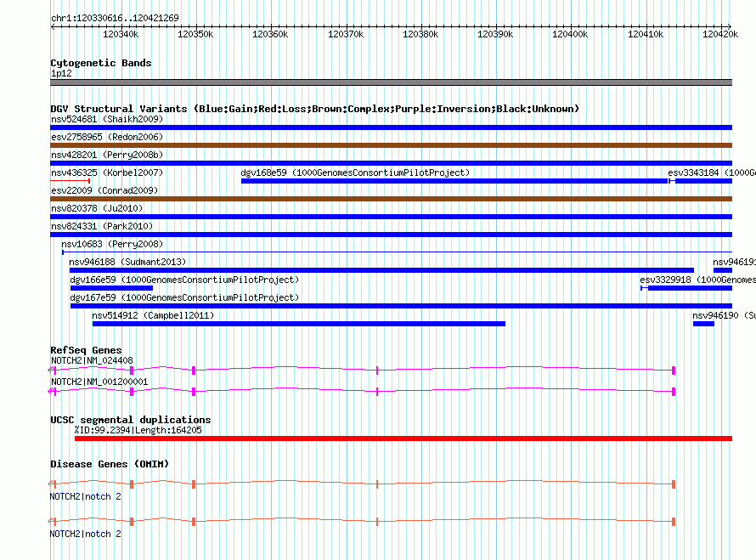Click the blue nsv824331 gain bar

391,235
